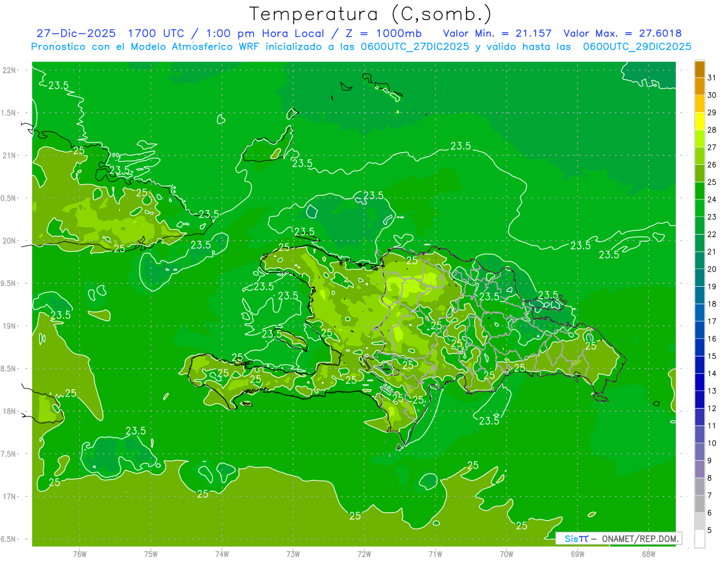728x562 pixels.
Task: Click the '7.5N' latitude axis label
Action: click(9, 454)
